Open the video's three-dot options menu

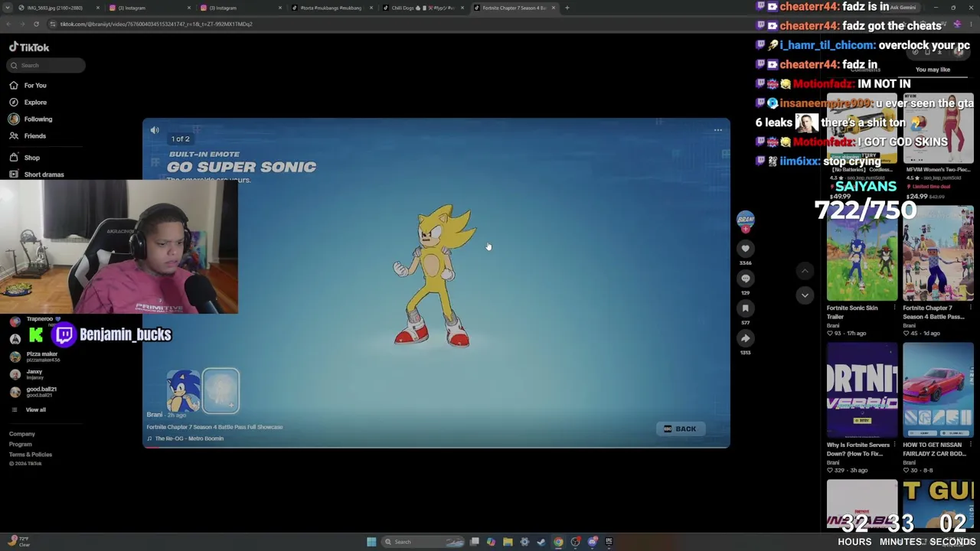[x=718, y=130]
